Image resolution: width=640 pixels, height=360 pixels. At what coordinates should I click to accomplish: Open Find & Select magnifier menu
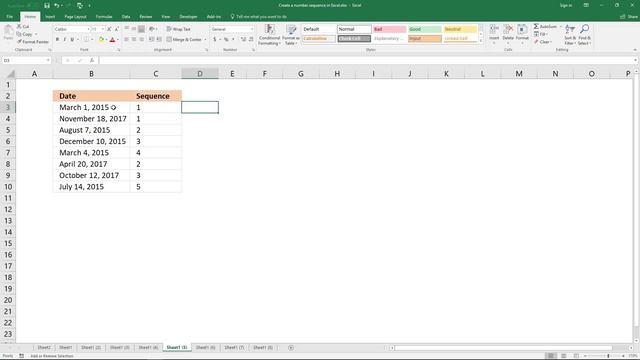(x=584, y=35)
